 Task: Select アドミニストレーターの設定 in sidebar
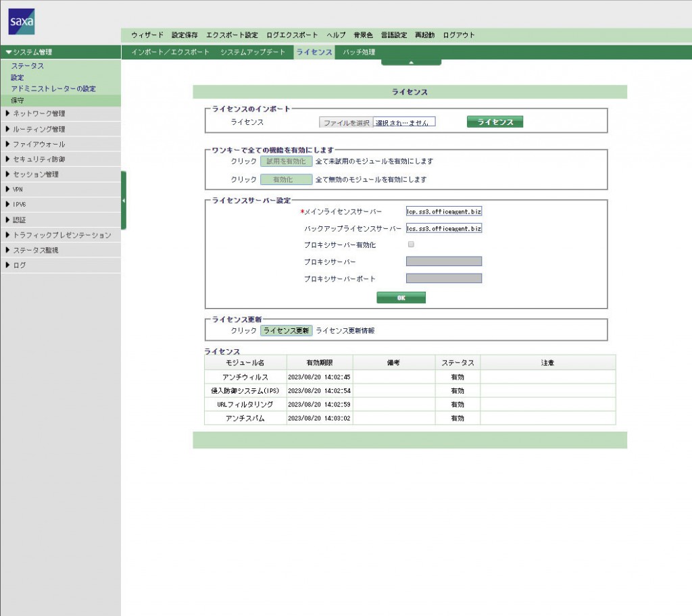click(53, 88)
